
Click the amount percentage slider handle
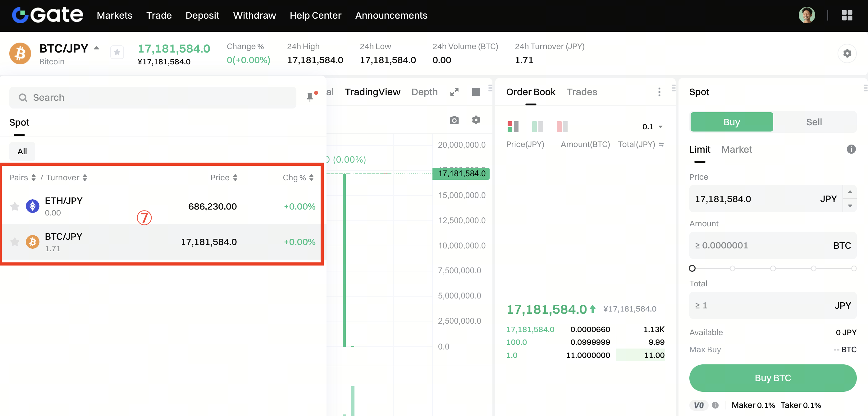tap(692, 268)
